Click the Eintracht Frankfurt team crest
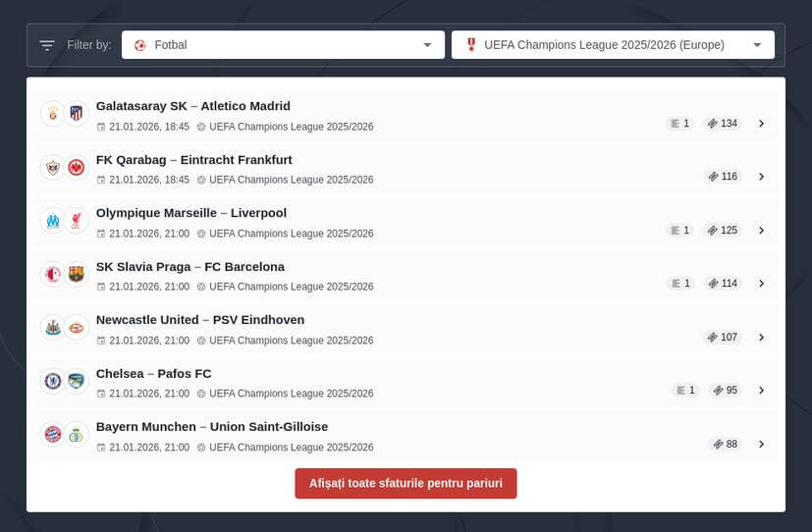812x532 pixels. coord(77,167)
